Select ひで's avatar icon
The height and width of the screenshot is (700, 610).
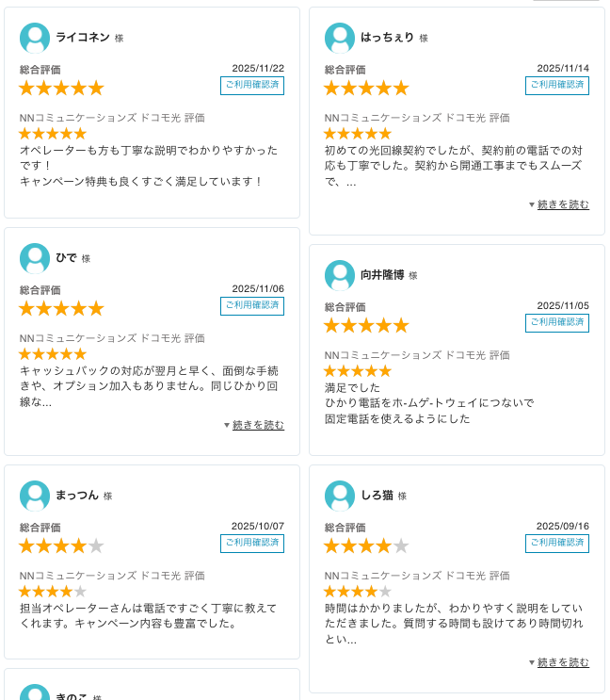(35, 258)
